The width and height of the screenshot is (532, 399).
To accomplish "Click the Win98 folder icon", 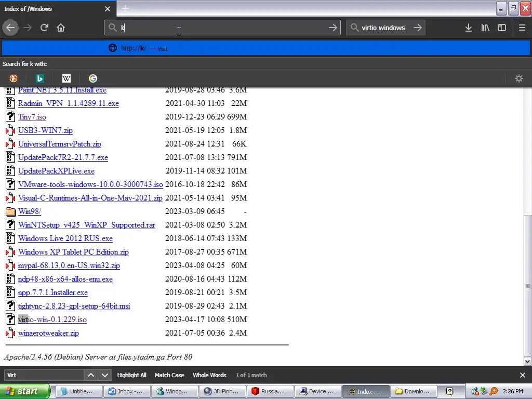I will click(x=10, y=212).
